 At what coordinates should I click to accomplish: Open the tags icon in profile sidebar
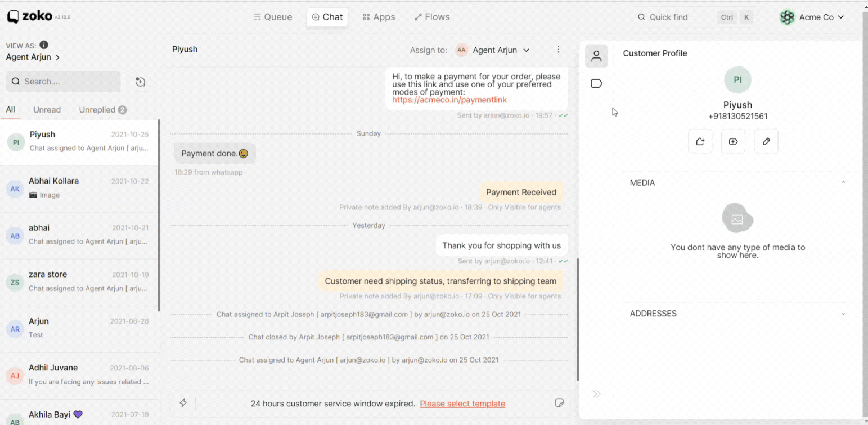(596, 84)
